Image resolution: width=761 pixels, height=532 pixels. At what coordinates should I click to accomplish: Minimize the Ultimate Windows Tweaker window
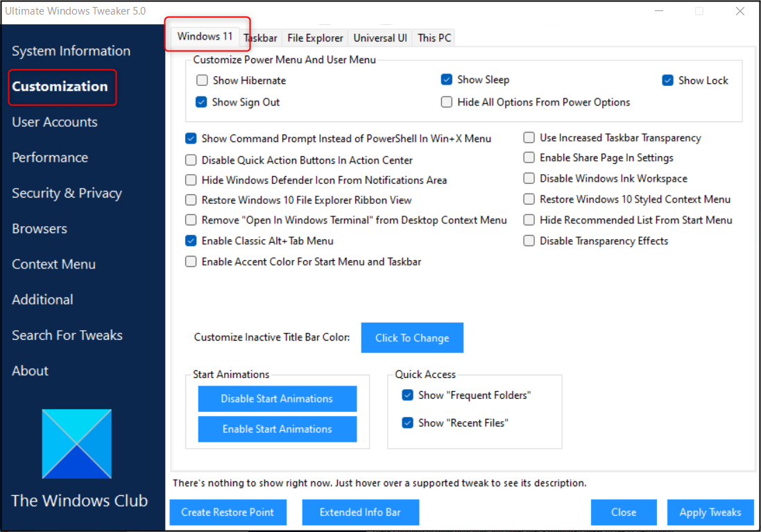[659, 10]
